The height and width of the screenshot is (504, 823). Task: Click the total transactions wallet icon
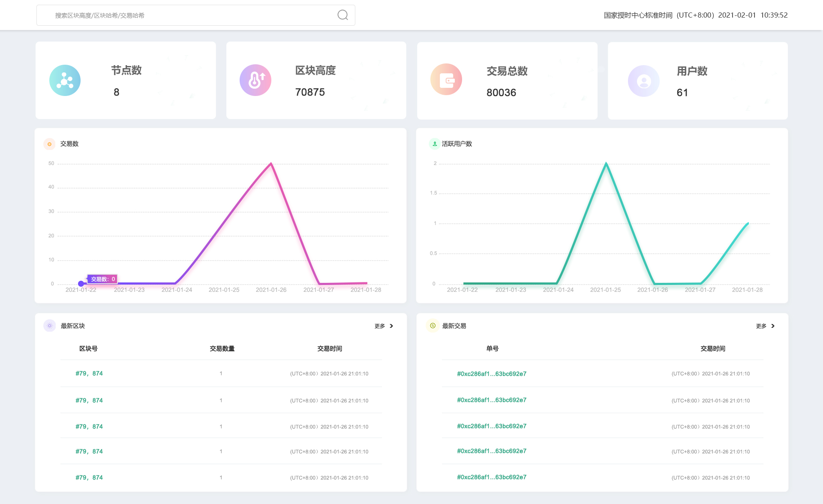coord(446,80)
